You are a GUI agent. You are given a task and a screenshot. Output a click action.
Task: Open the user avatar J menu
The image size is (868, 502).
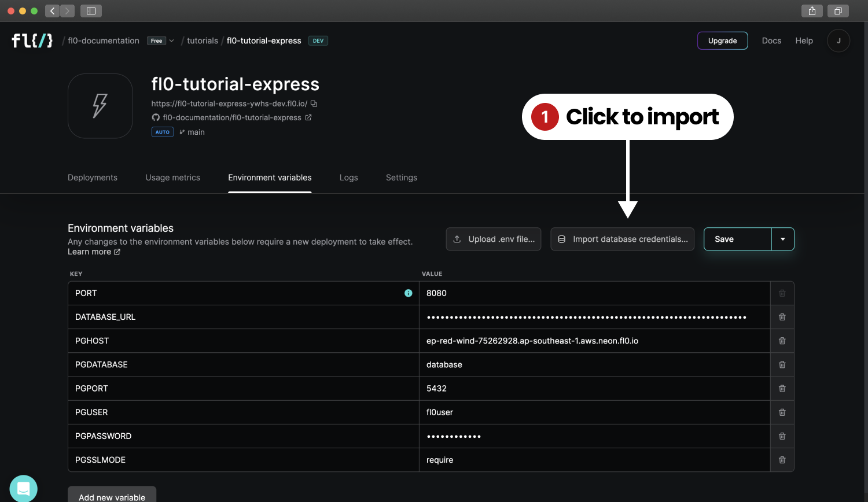pos(838,40)
